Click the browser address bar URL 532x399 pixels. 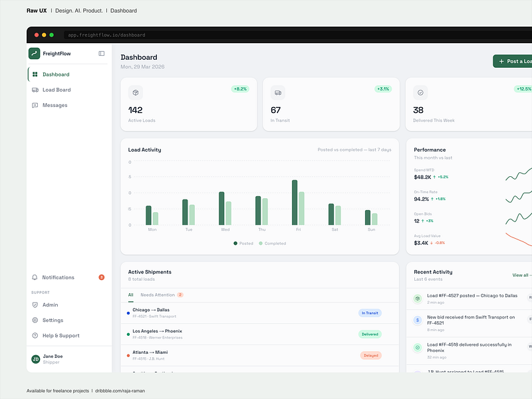click(106, 35)
